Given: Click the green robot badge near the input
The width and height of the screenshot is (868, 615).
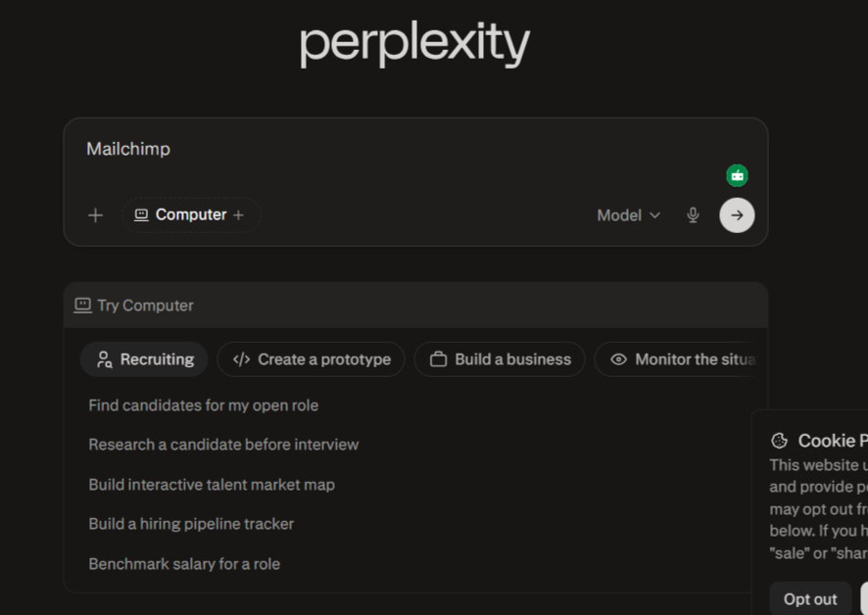Looking at the screenshot, I should pyautogui.click(x=736, y=175).
